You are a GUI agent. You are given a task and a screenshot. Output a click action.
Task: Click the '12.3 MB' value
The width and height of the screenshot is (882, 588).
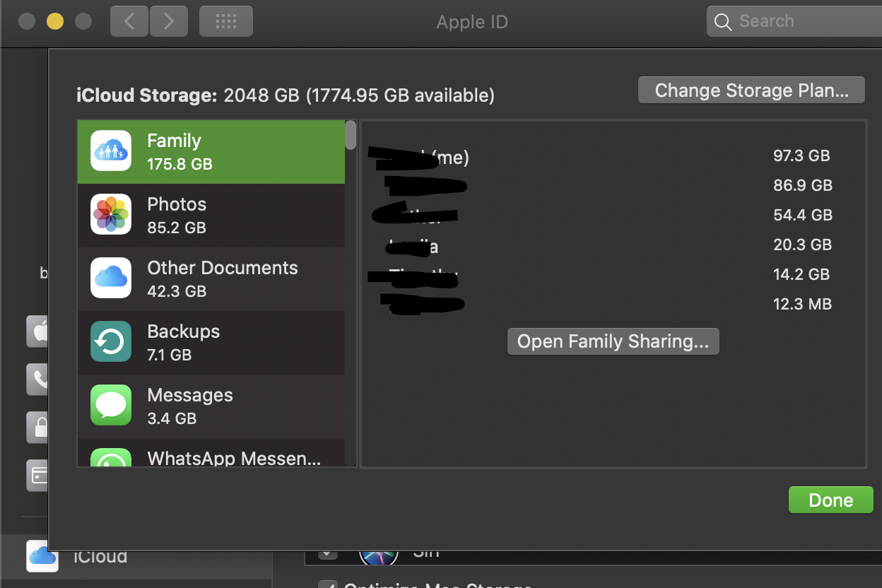[x=802, y=304]
